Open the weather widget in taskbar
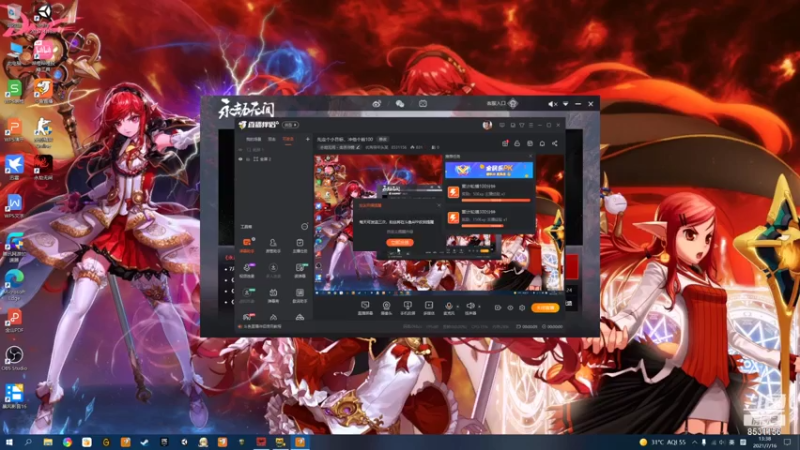Screen dimensions: 800x450 663,442
